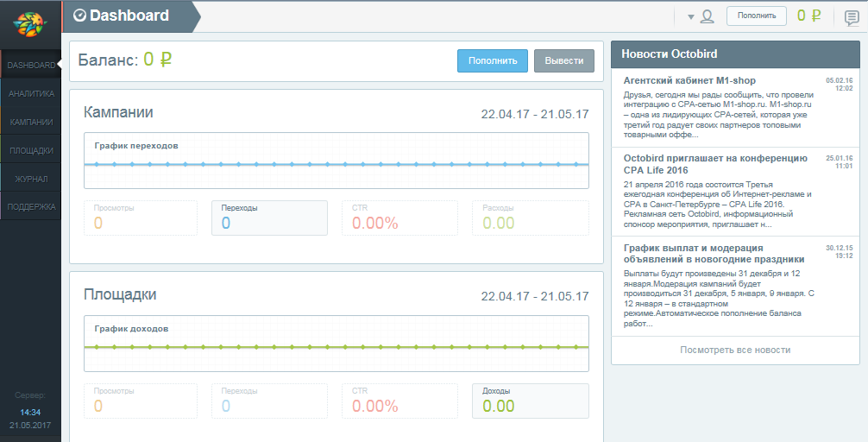Select Просмотры tile under Кампании

coord(141,218)
